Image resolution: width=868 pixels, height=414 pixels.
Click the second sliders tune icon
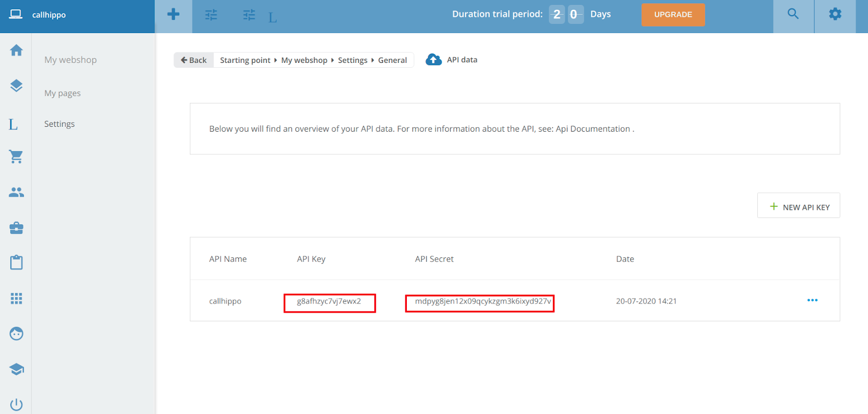(249, 15)
